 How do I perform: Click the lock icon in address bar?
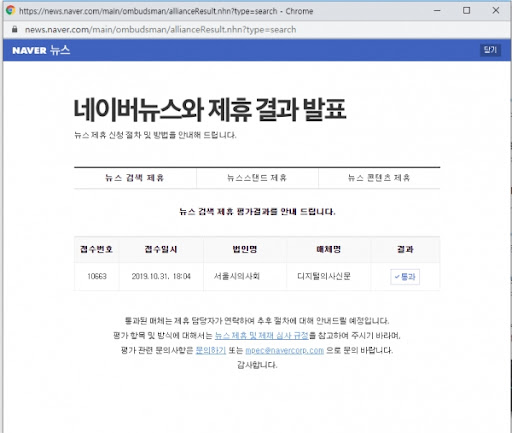(15, 29)
